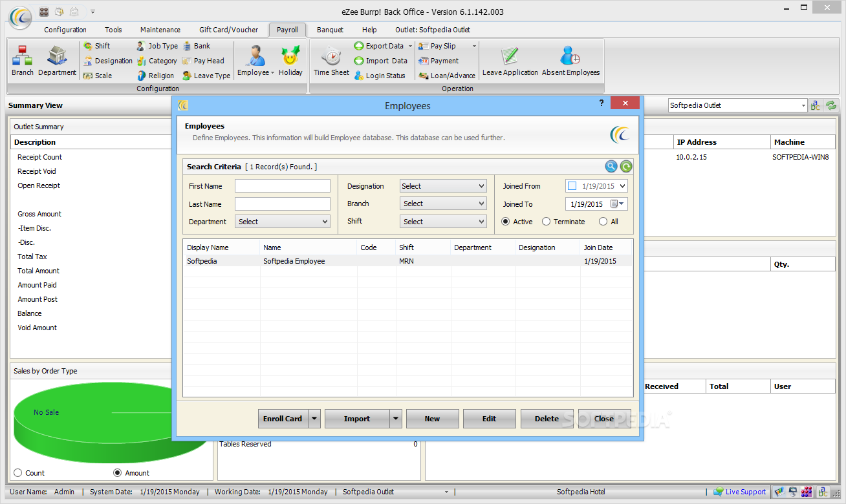Tick the Joined From date checkbox
846x504 pixels.
[572, 186]
